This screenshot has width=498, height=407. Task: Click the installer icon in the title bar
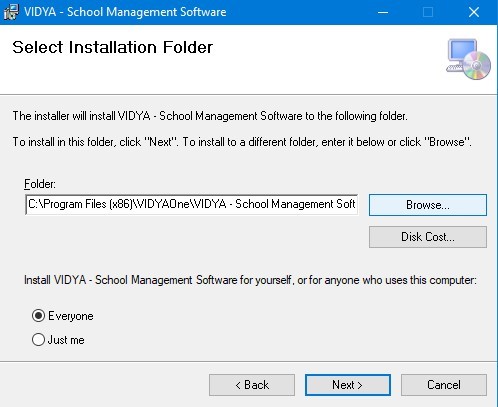tap(11, 12)
